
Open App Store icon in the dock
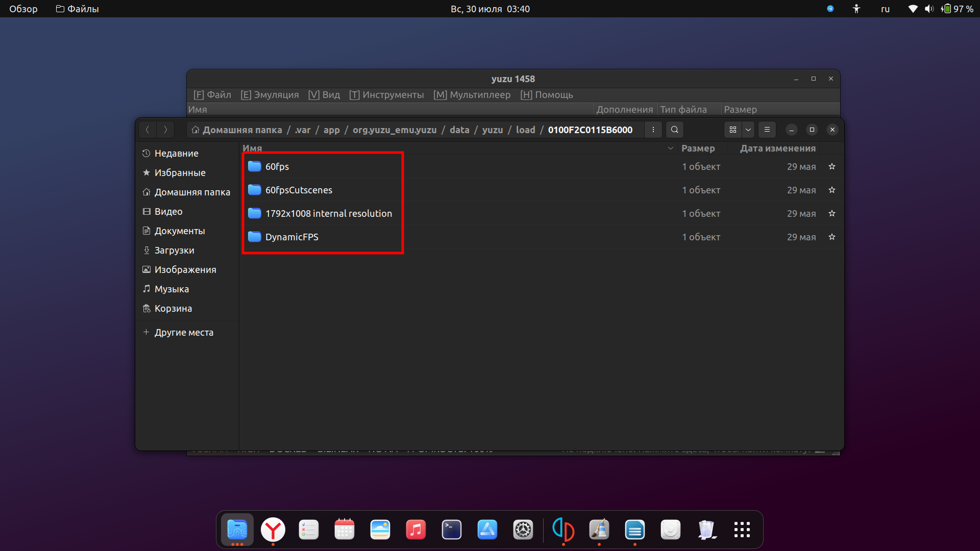coord(487,530)
